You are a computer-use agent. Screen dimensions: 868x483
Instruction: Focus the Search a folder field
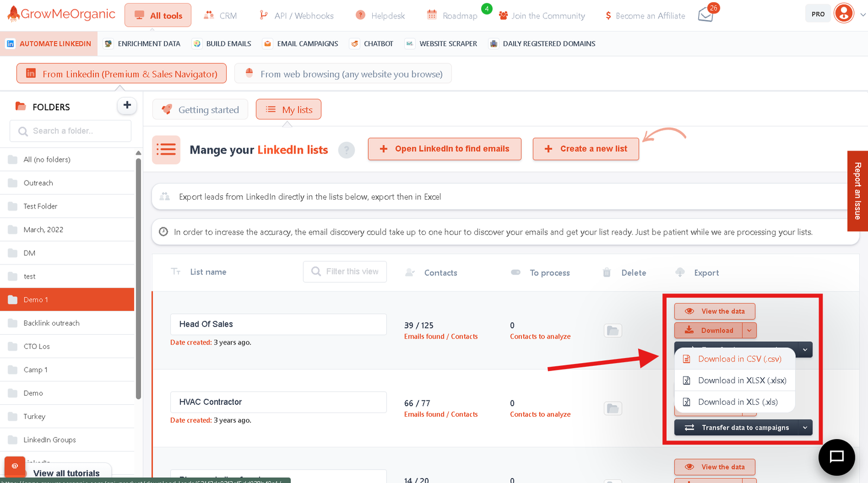click(71, 131)
